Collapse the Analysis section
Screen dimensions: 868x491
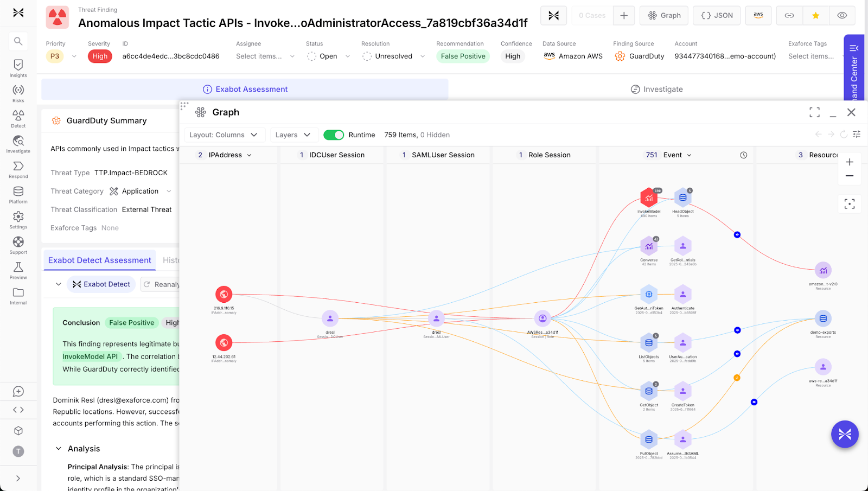point(59,449)
